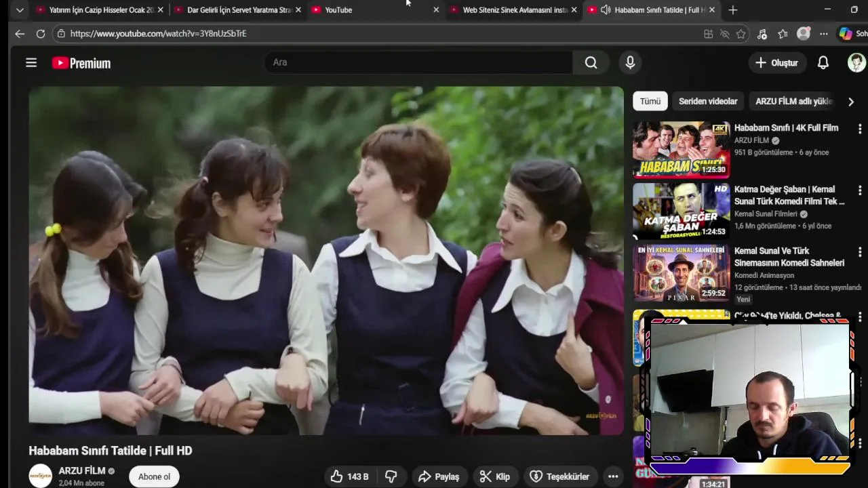Viewport: 868px width, 488px height.
Task: Open 'Katma Değer Şaban' video title link
Action: [789, 195]
